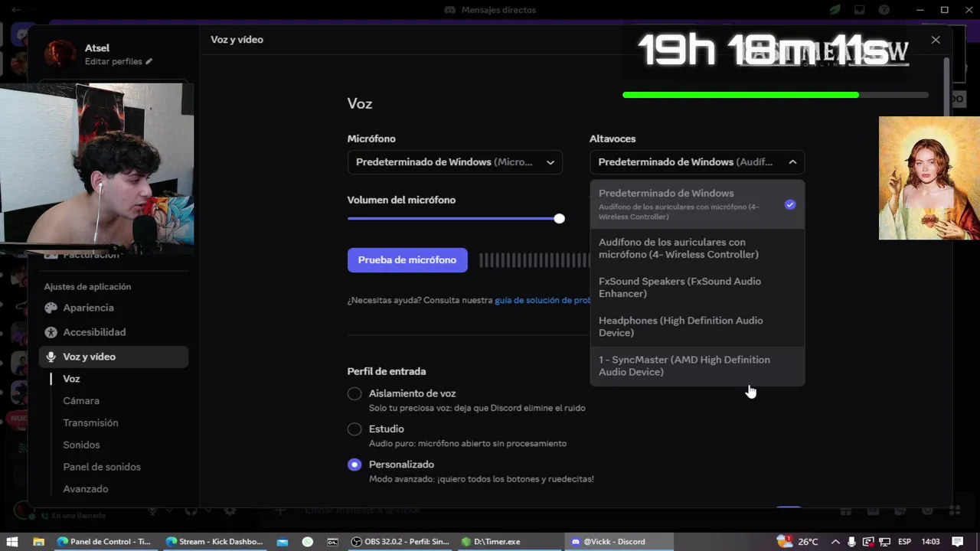Open Accesibilidad settings section
Viewport: 980px width, 551px height.
pos(113,332)
